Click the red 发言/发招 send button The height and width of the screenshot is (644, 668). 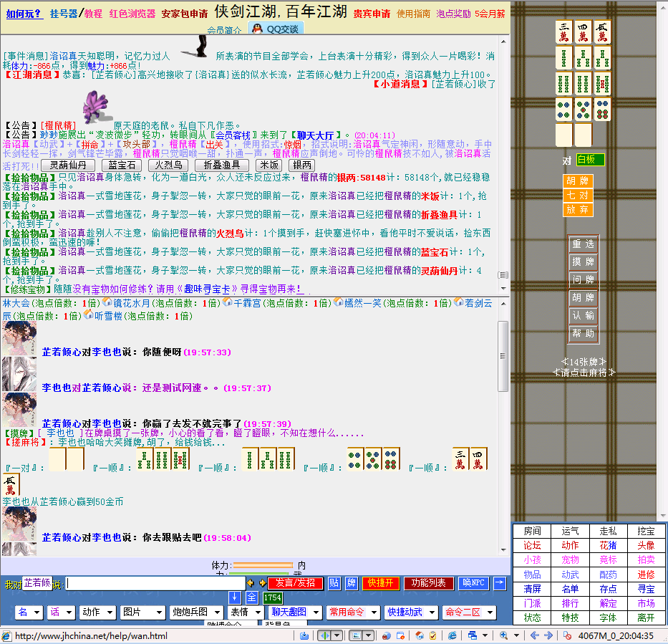(295, 583)
